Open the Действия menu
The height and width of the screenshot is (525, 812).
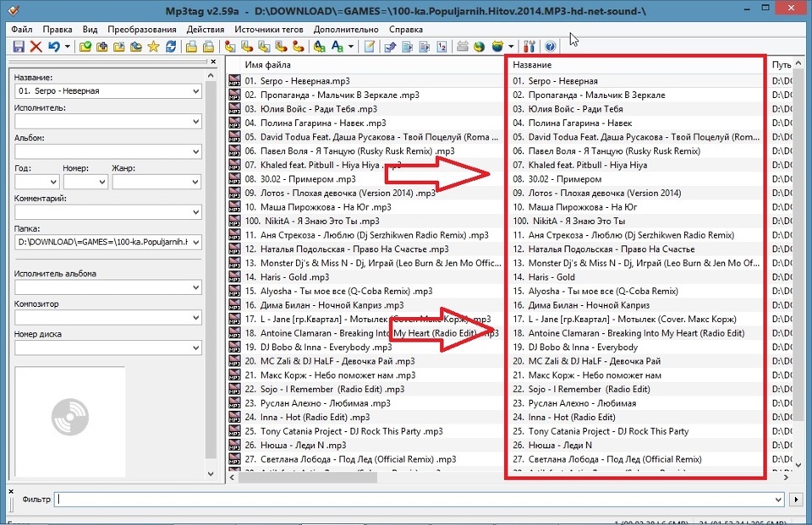pyautogui.click(x=206, y=30)
